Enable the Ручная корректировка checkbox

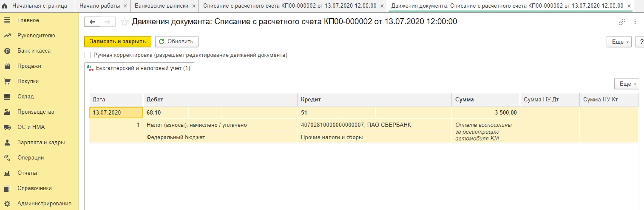(88, 55)
